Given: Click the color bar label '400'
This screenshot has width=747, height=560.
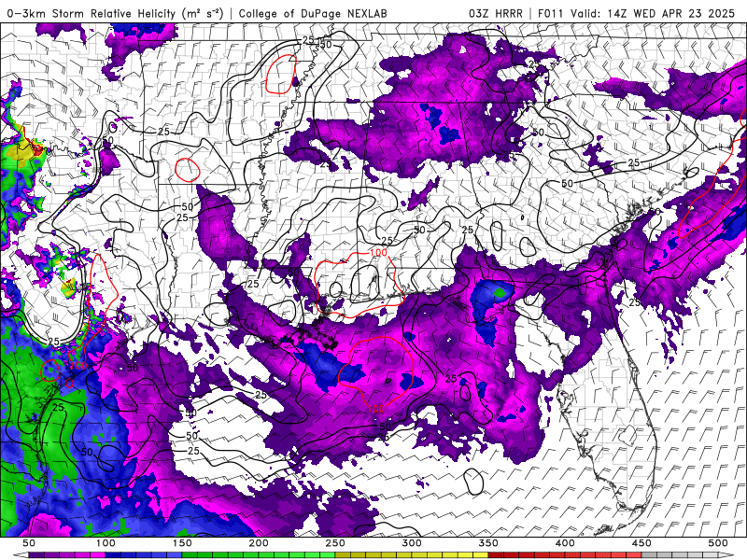Looking at the screenshot, I should point(565,543).
